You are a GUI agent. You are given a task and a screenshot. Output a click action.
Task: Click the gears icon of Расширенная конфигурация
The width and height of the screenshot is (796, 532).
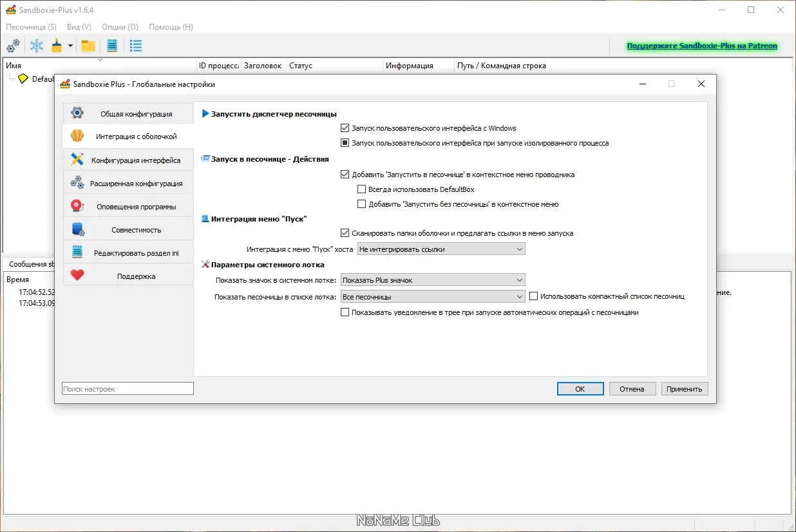[x=77, y=183]
